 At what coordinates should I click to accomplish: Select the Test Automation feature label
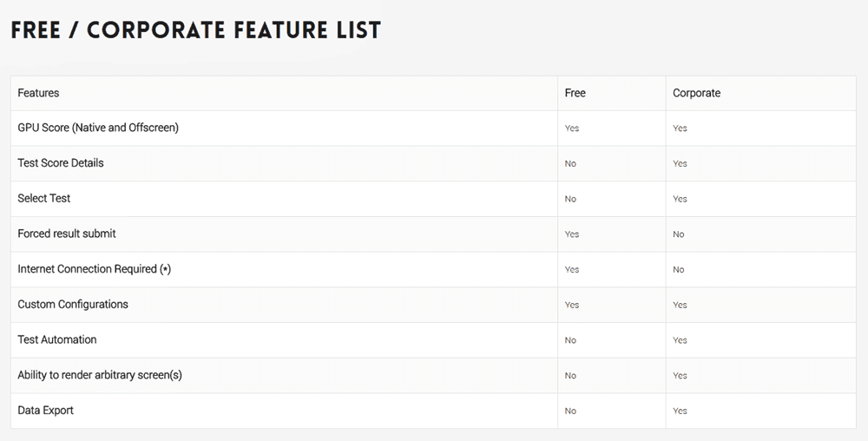pyautogui.click(x=57, y=339)
